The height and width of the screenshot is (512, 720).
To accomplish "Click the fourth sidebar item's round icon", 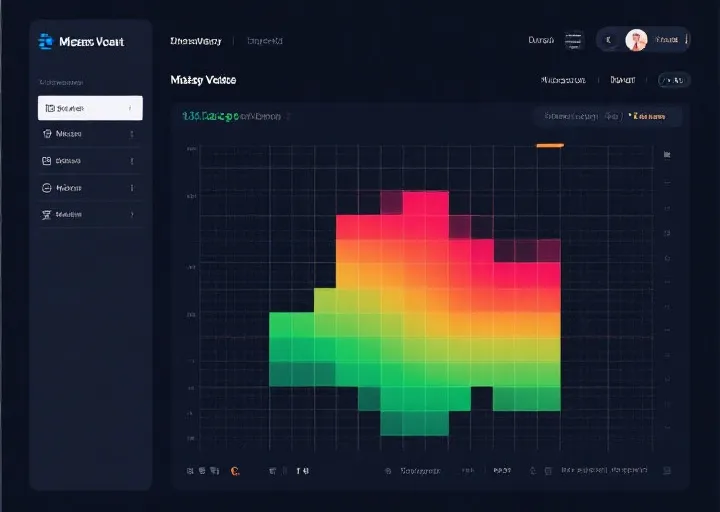I will point(47,188).
